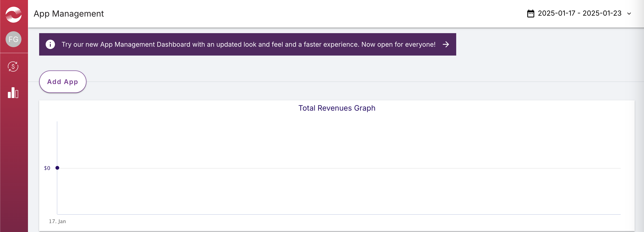
Task: Open the 2025-01-17 - 2025-01-23 date picker
Action: click(579, 13)
